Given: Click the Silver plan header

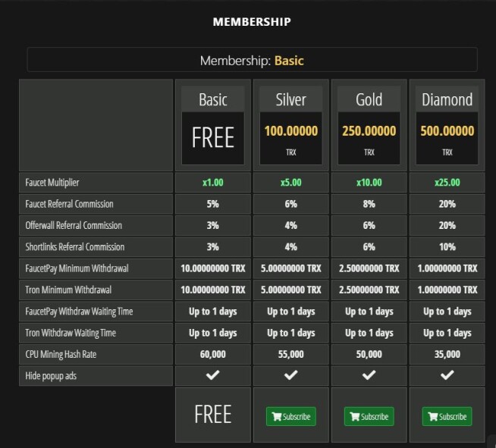Looking at the screenshot, I should (290, 99).
